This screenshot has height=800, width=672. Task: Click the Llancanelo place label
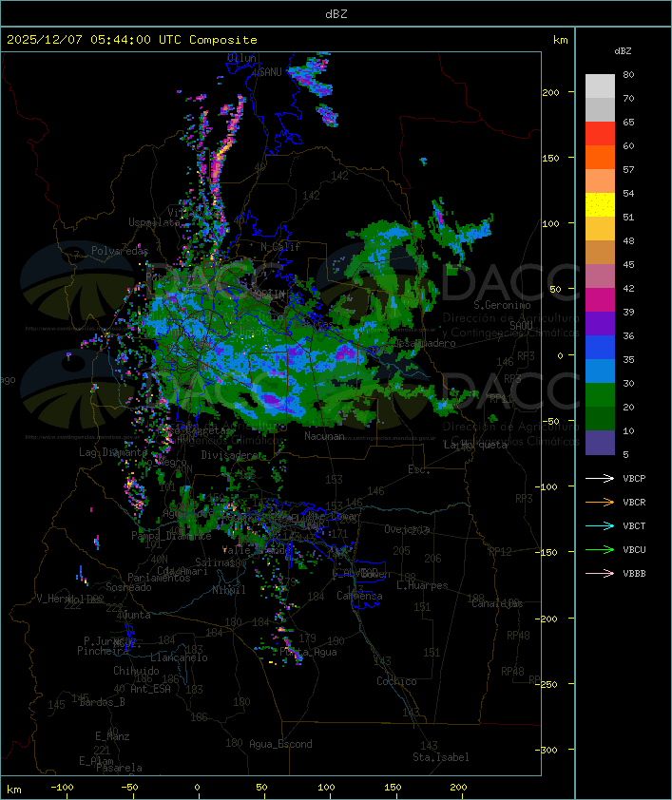coord(179,657)
